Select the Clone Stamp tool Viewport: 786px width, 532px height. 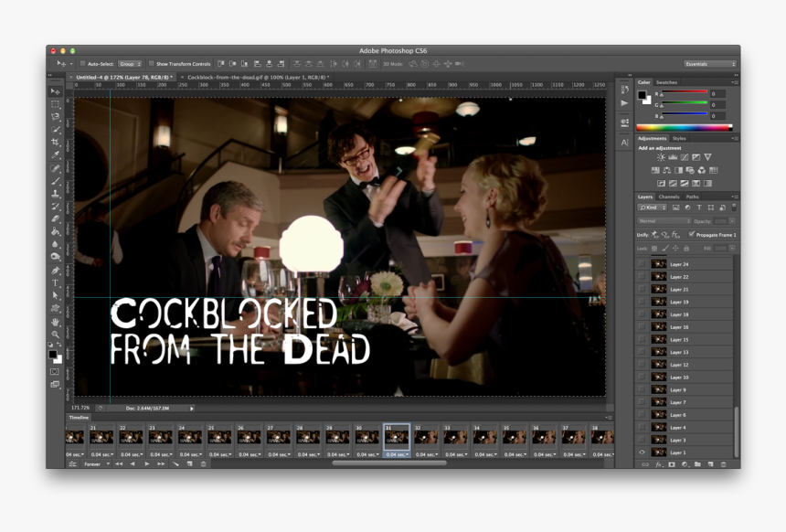click(55, 194)
